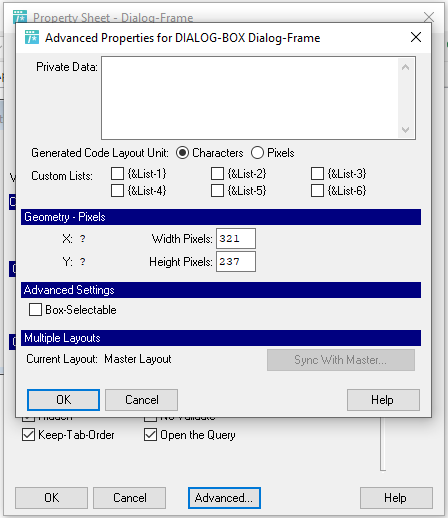Image resolution: width=448 pixels, height=518 pixels.
Task: Click the disabled Sync With Master button
Action: [341, 360]
